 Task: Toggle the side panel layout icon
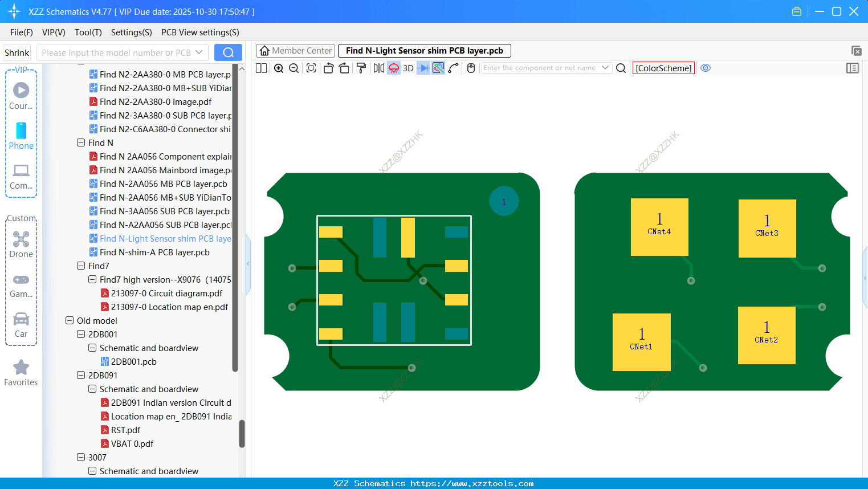(853, 68)
